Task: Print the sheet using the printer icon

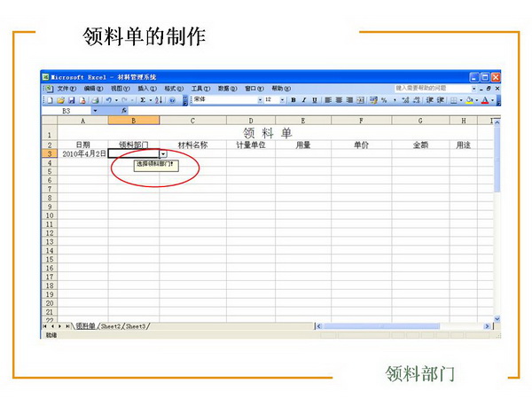Action: [x=95, y=100]
